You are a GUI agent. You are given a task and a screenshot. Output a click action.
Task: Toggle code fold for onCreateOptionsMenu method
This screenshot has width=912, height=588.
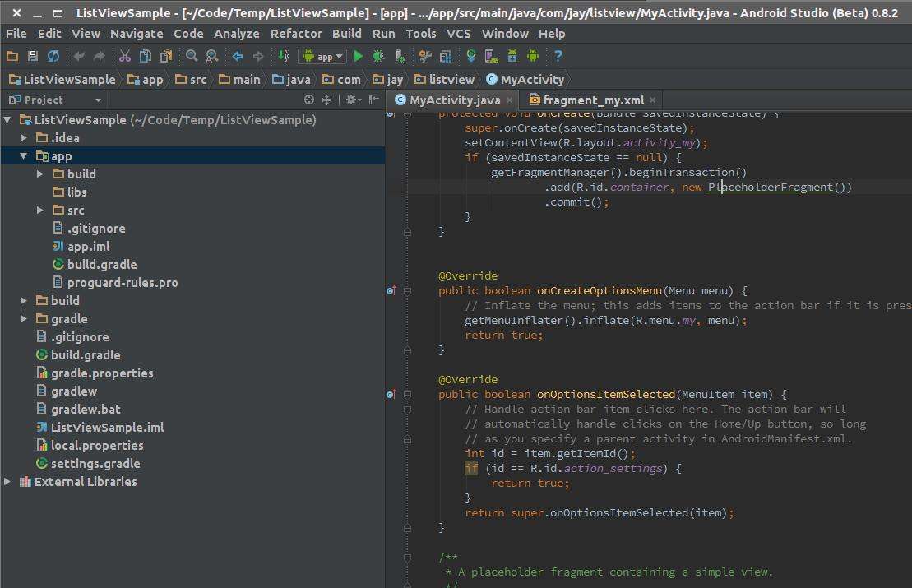pyautogui.click(x=407, y=290)
